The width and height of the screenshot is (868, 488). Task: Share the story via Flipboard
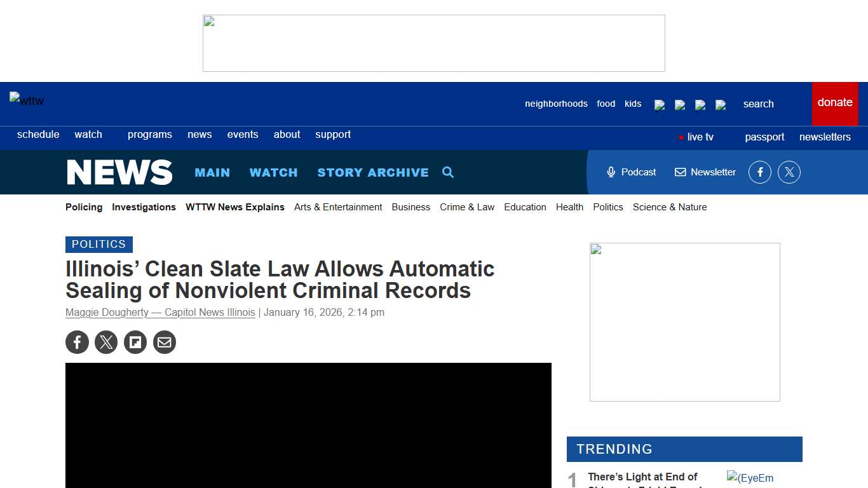(x=135, y=342)
